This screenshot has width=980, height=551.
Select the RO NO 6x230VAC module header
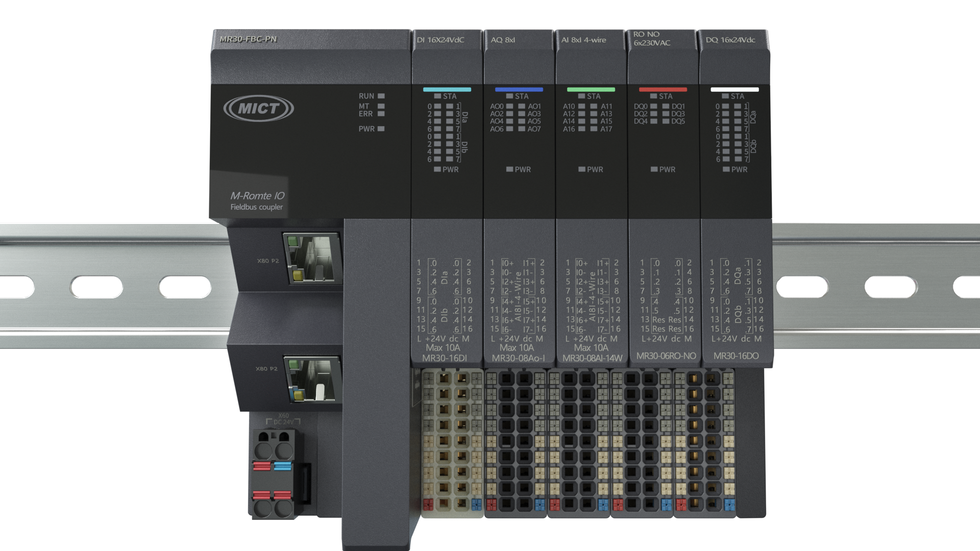pos(652,38)
